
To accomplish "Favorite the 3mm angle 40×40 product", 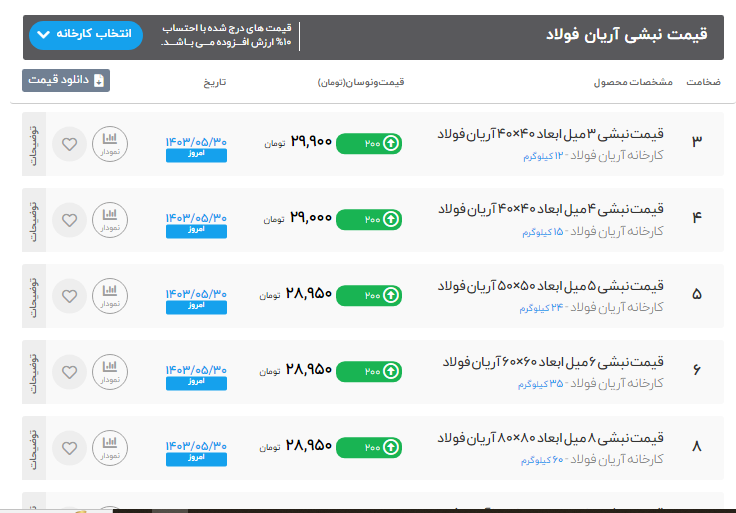I will tap(69, 144).
